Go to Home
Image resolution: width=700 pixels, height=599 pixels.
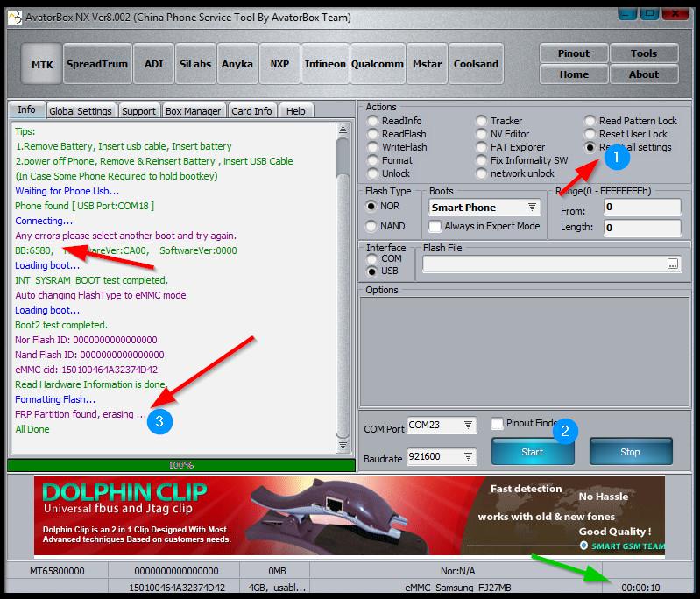pyautogui.click(x=574, y=74)
